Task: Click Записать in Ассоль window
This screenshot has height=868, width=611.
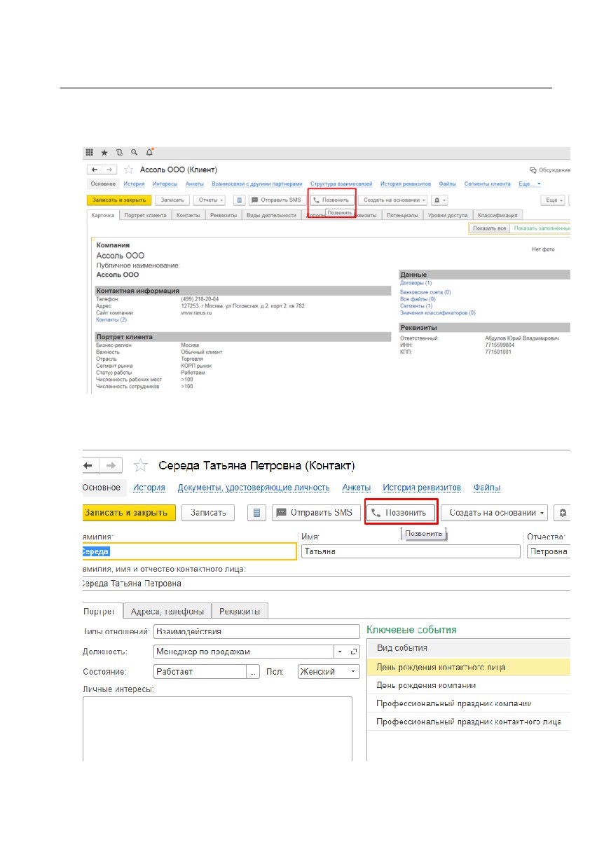Action: point(172,200)
